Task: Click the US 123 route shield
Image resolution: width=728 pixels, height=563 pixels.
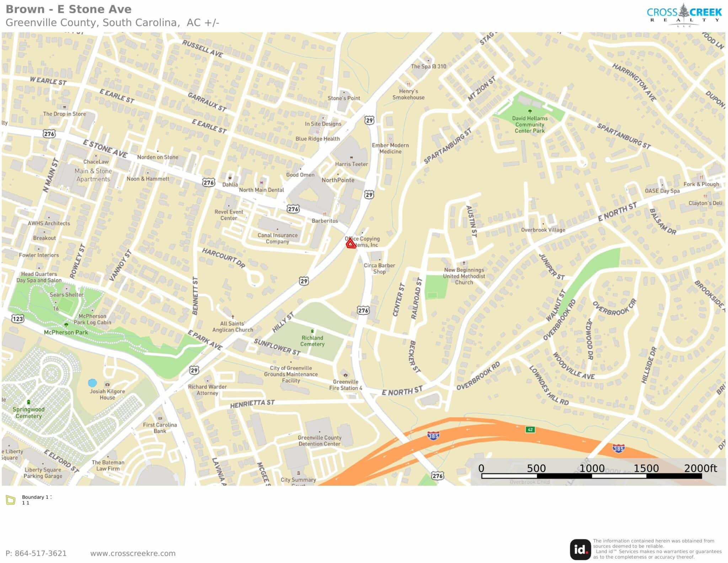Action: [18, 318]
